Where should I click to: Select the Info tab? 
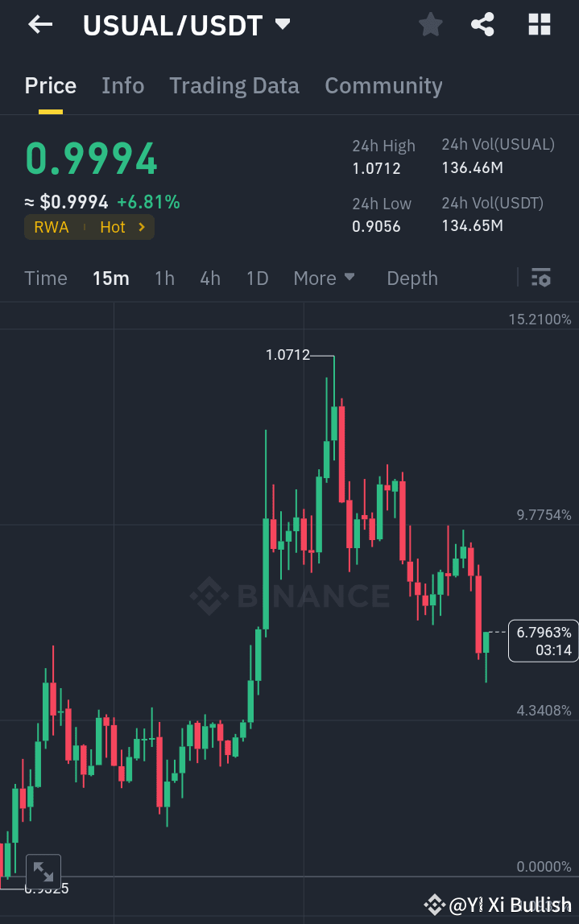point(122,85)
